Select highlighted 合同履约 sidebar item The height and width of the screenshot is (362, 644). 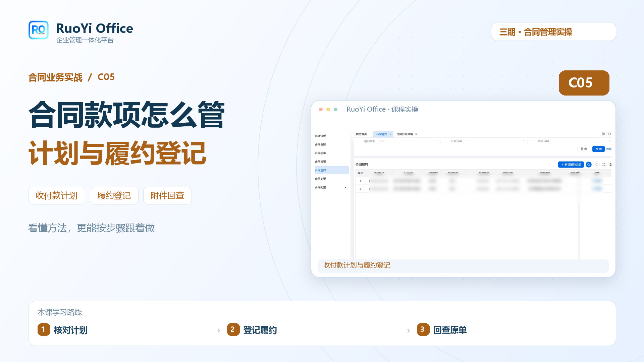coord(331,170)
